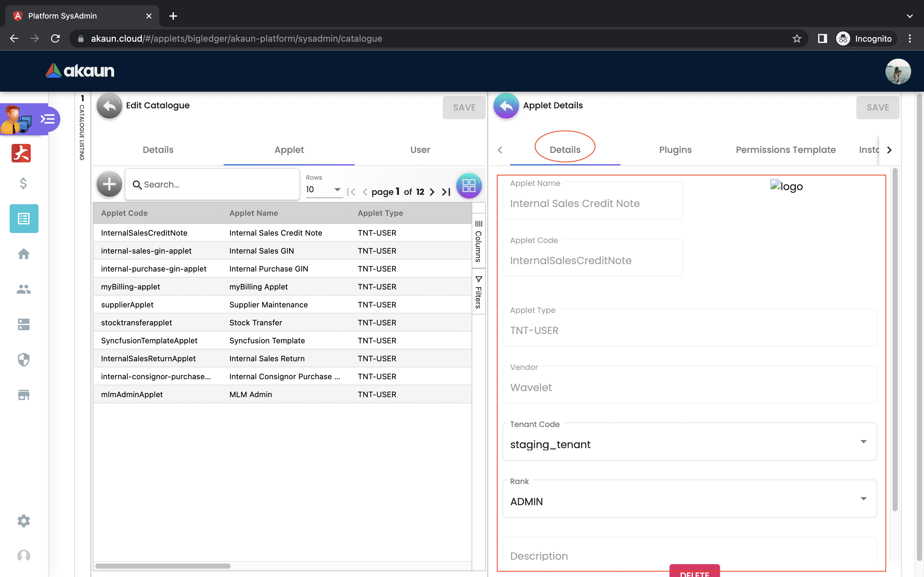Toggle the Columns side panel
The height and width of the screenshot is (577, 924).
coord(478,241)
